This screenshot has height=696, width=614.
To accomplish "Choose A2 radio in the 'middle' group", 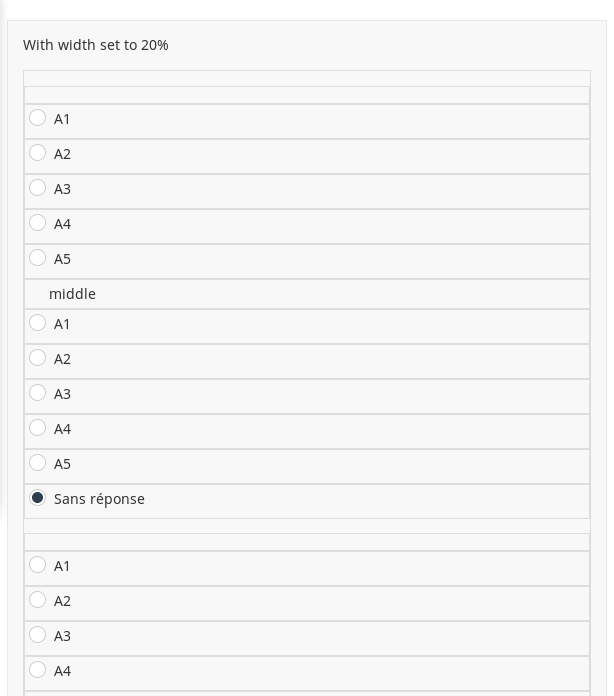I will [x=38, y=358].
